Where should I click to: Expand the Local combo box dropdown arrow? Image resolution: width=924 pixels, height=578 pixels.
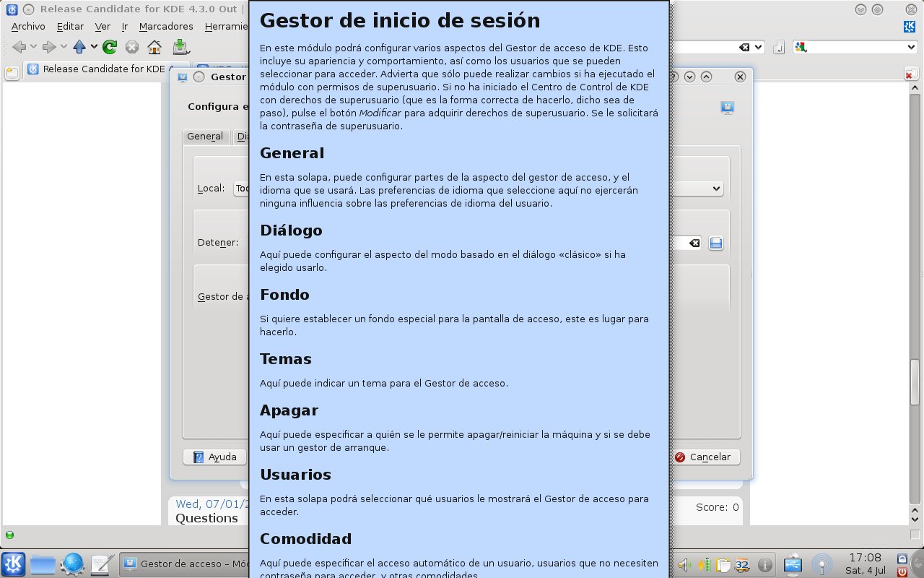pos(716,189)
